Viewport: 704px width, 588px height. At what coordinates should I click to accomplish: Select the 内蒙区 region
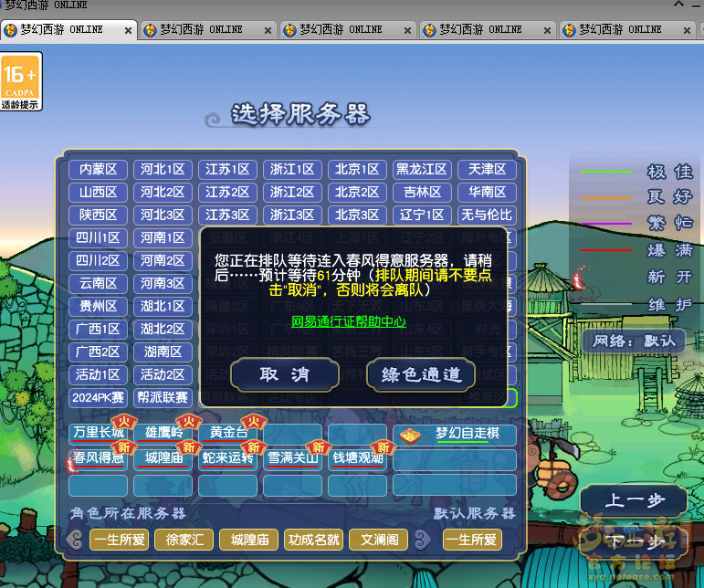[98, 169]
